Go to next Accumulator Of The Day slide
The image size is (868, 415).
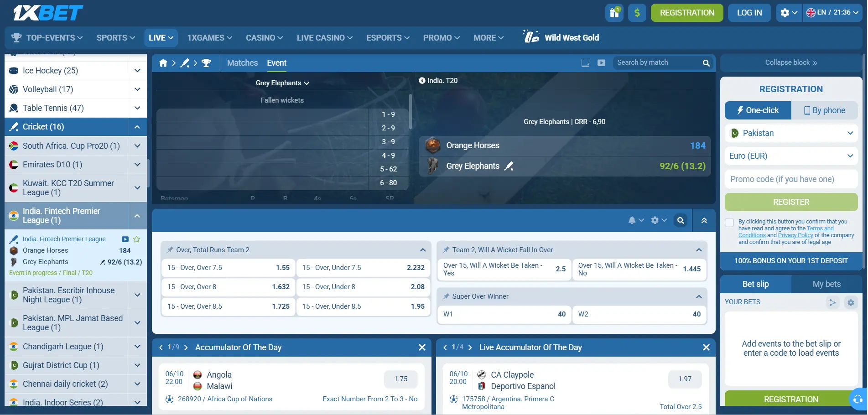pos(186,348)
